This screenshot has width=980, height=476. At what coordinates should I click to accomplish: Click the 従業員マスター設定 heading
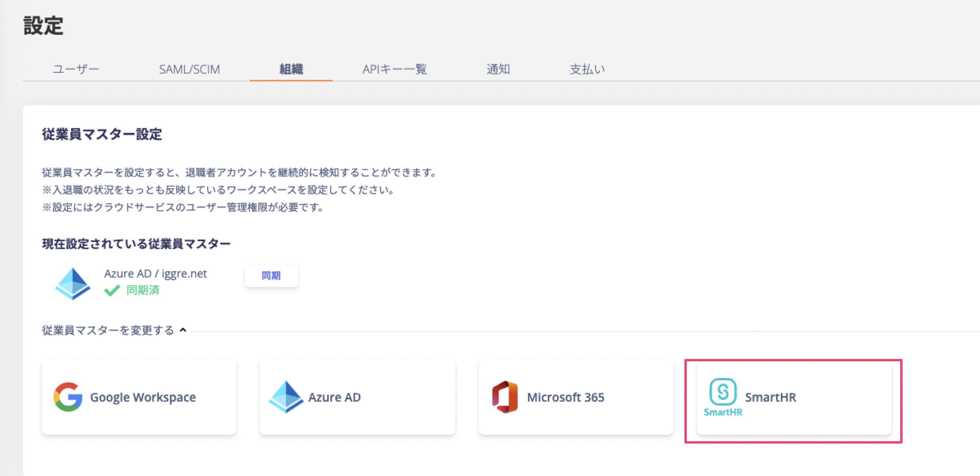pyautogui.click(x=102, y=134)
